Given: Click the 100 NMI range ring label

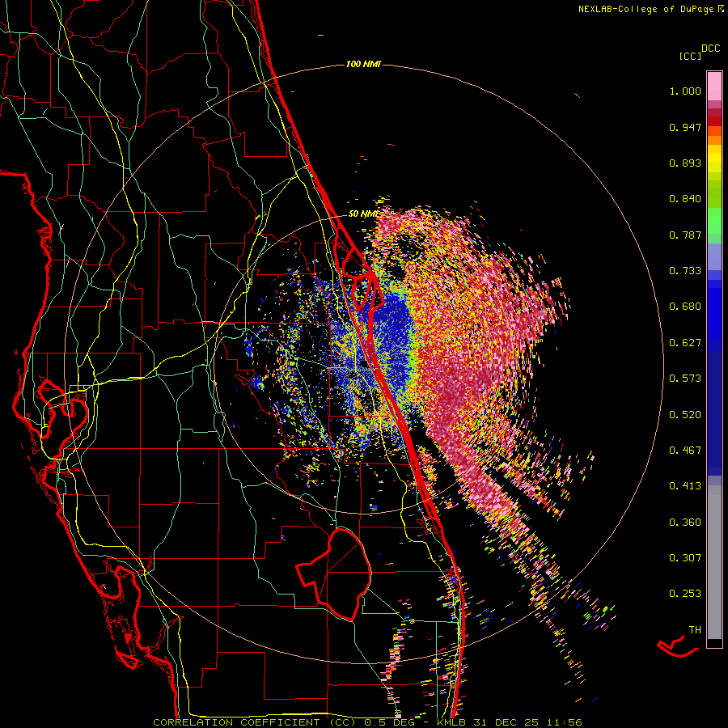Looking at the screenshot, I should click(363, 64).
